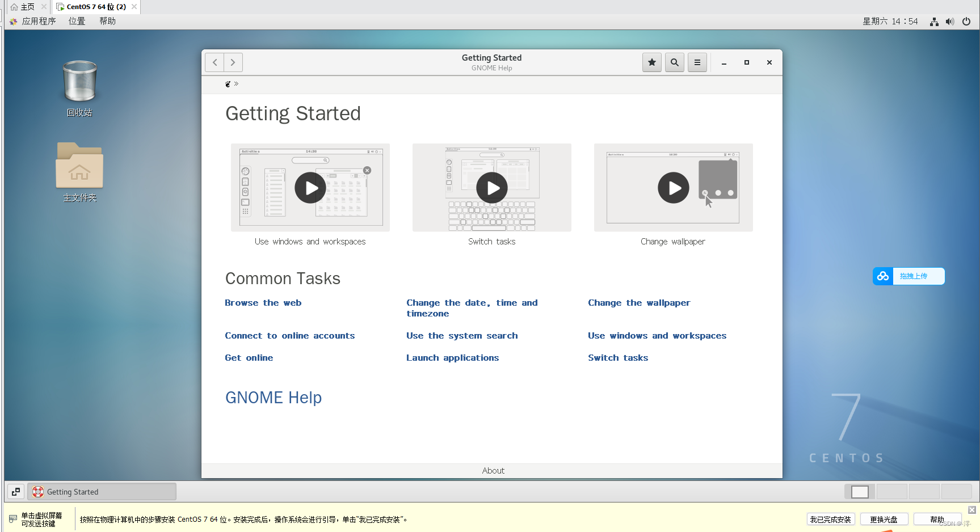Select the Trash (回收站) desktop icon
Viewport: 980px width, 532px height.
coord(79,88)
